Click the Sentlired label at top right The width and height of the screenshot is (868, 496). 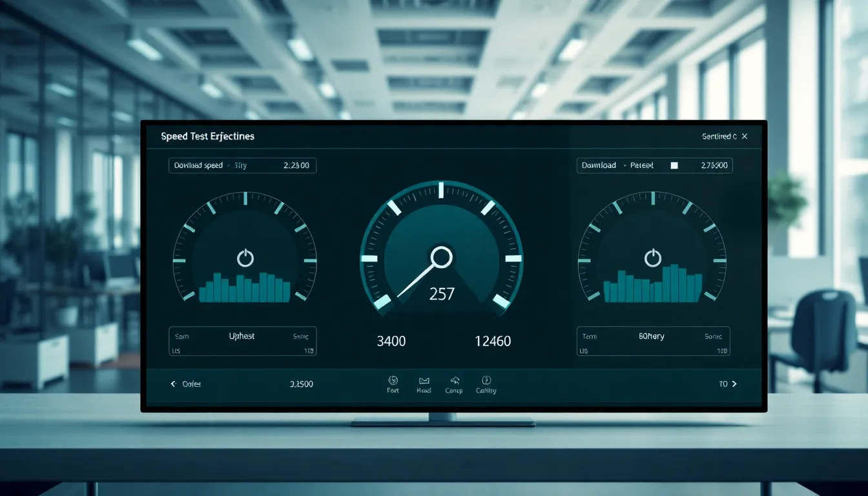coord(719,136)
